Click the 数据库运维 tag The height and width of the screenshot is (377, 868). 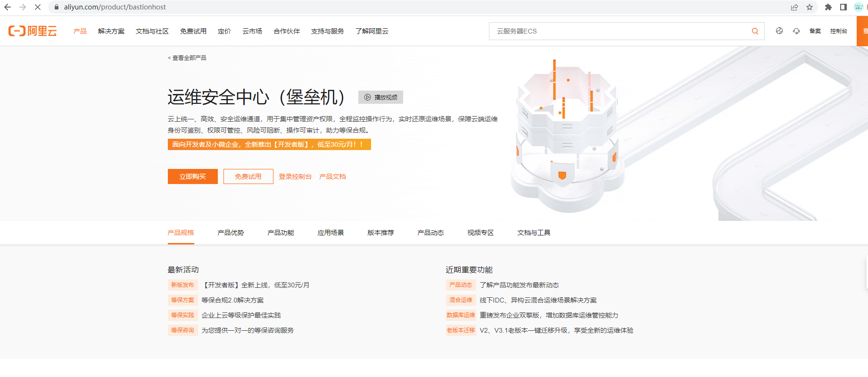[461, 315]
